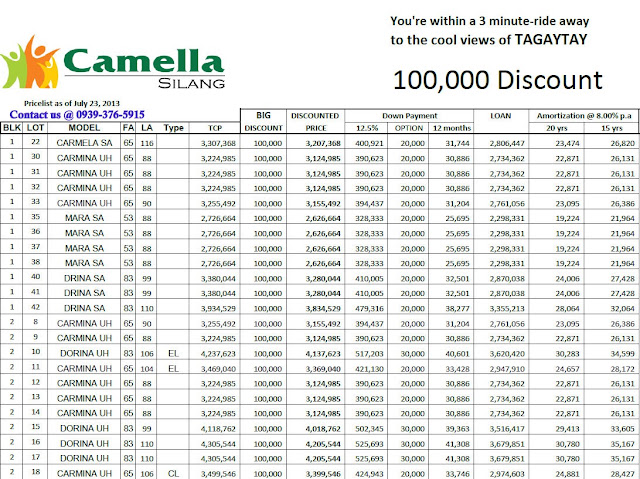Click the Down Payment group header
Screen dimensions: 640x479
(409, 116)
